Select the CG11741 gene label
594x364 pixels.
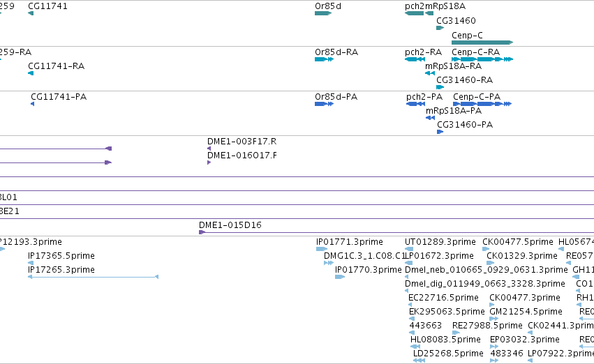47,6
